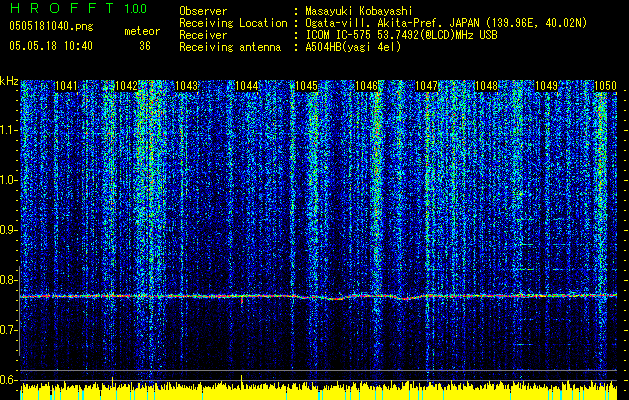The image size is (629, 400).
Task: Click the Receiver field label
Action: coord(203,35)
